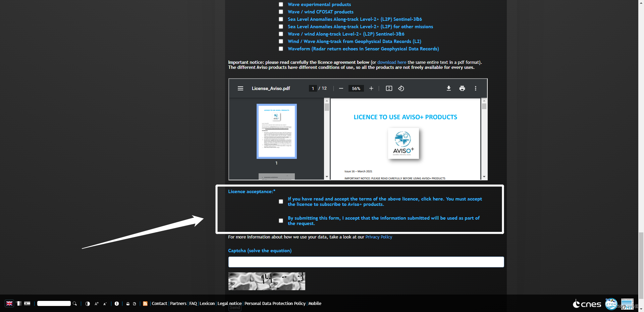Click the footer PDF page export icon
Screen dimensions: 644x312
(x=135, y=304)
